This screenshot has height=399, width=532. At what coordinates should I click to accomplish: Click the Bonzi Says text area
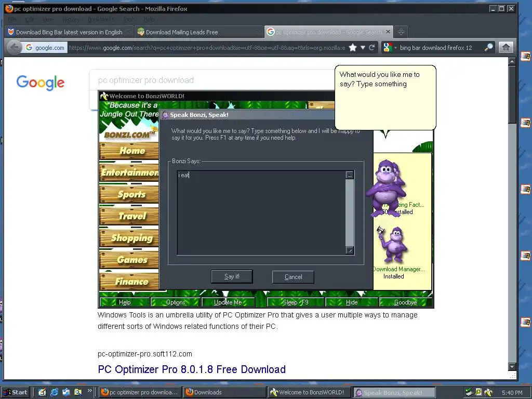click(x=261, y=212)
